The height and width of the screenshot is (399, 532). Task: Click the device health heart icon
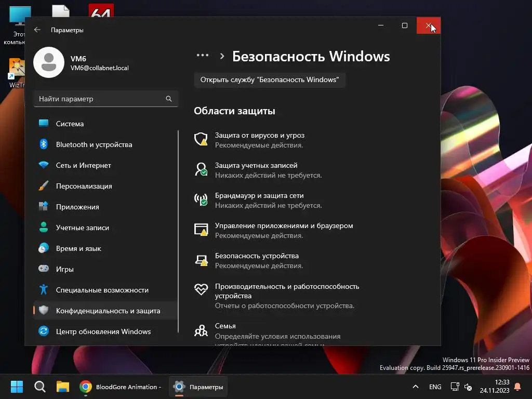point(201,289)
